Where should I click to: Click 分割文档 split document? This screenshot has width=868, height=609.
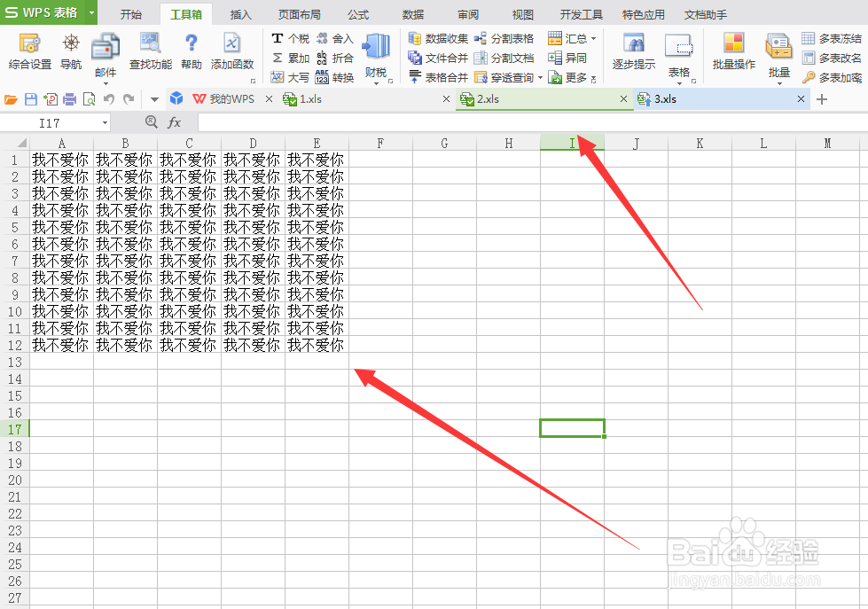click(x=504, y=58)
